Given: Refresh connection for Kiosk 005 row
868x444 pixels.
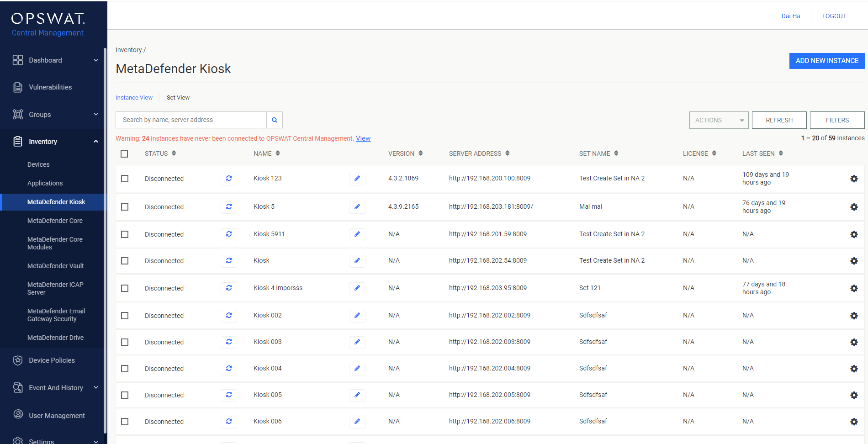Looking at the screenshot, I should tap(229, 395).
